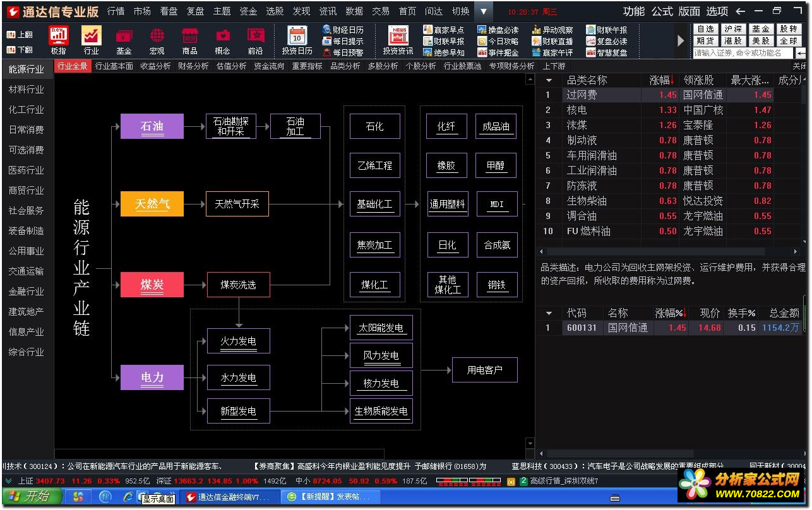Click the 自选 quick button
This screenshot has width=812, height=510.
[705, 29]
